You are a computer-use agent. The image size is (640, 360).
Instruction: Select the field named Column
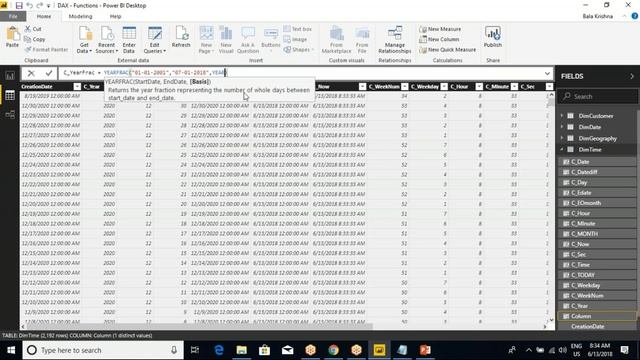pos(597,316)
